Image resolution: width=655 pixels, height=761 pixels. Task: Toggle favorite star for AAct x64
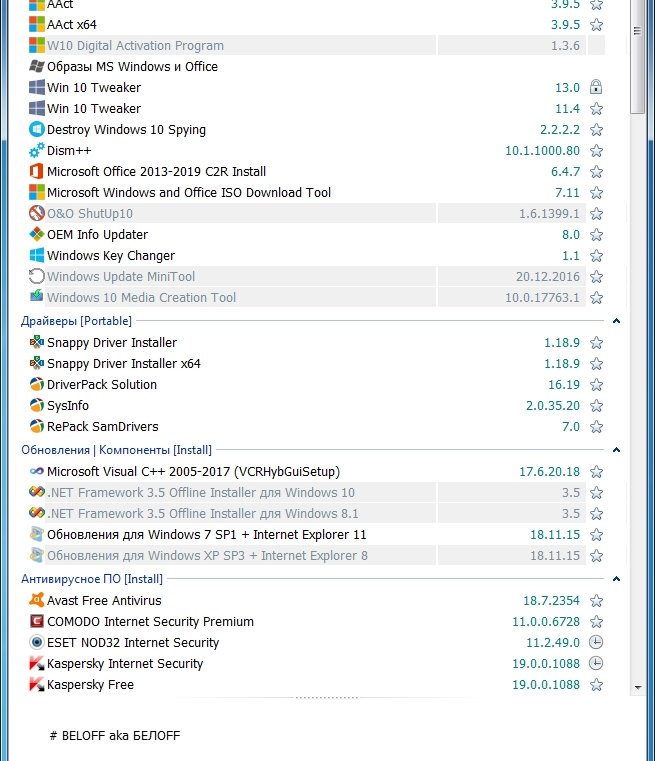pyautogui.click(x=596, y=24)
